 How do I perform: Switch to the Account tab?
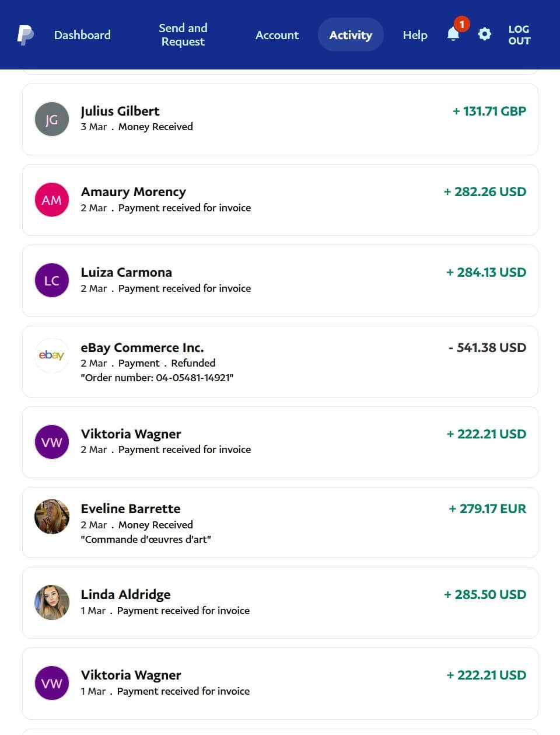(x=277, y=35)
